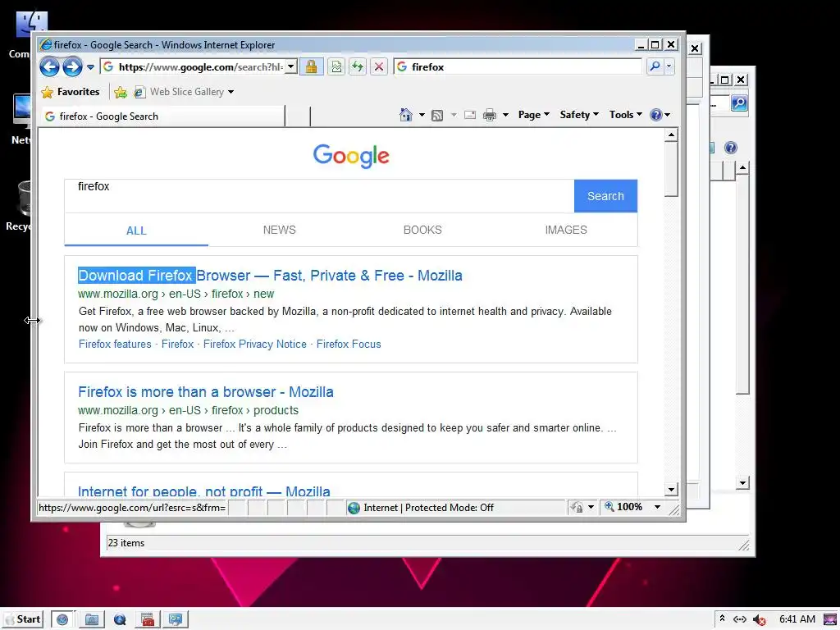The height and width of the screenshot is (630, 840).
Task: Click the blue Search button
Action: (x=605, y=196)
